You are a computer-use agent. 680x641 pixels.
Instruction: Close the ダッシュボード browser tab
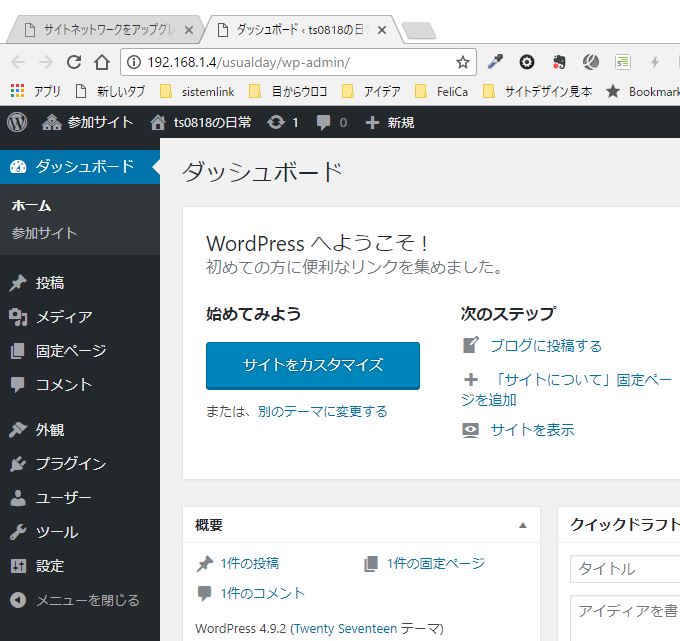point(382,30)
